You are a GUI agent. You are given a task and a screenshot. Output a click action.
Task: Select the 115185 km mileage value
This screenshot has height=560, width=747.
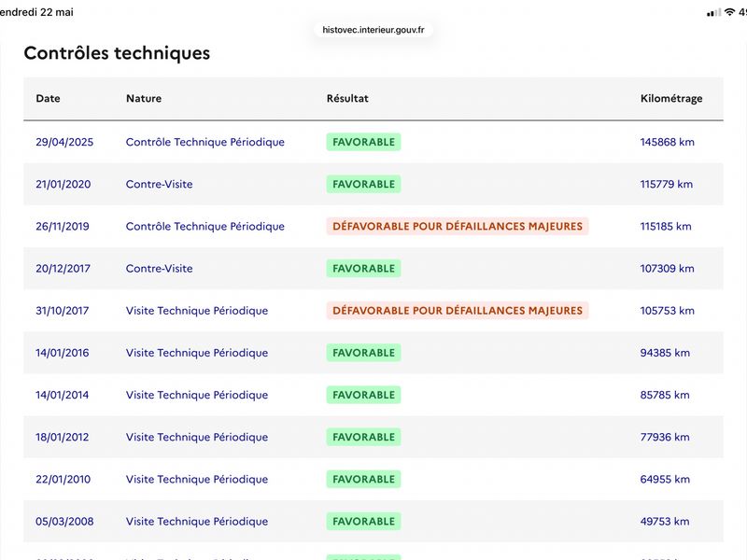tap(666, 226)
